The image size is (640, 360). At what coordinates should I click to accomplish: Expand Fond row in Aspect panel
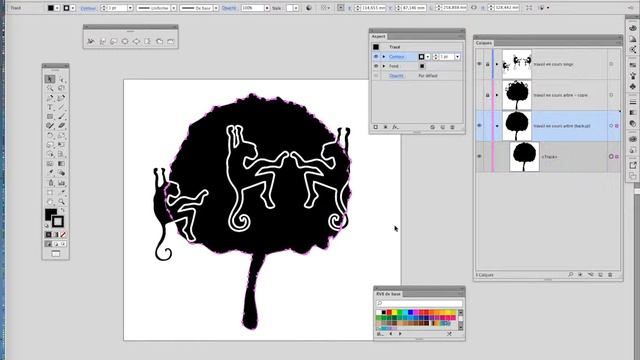(x=384, y=66)
